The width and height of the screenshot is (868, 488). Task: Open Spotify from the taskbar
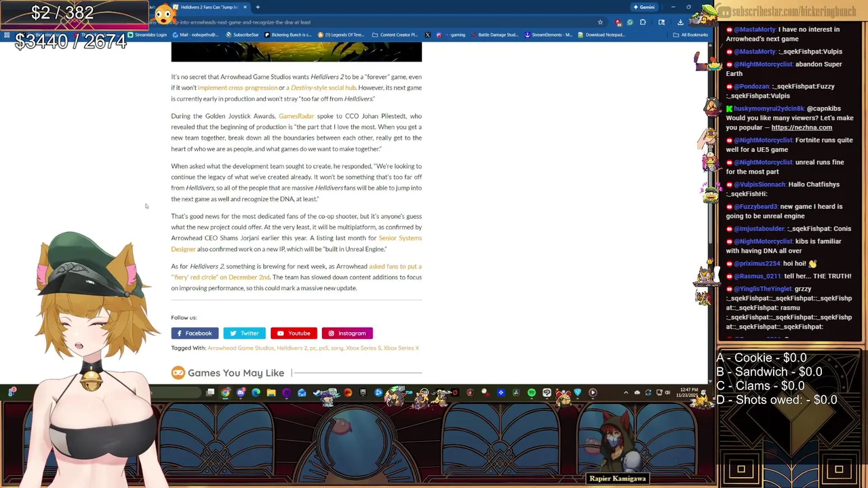click(532, 392)
